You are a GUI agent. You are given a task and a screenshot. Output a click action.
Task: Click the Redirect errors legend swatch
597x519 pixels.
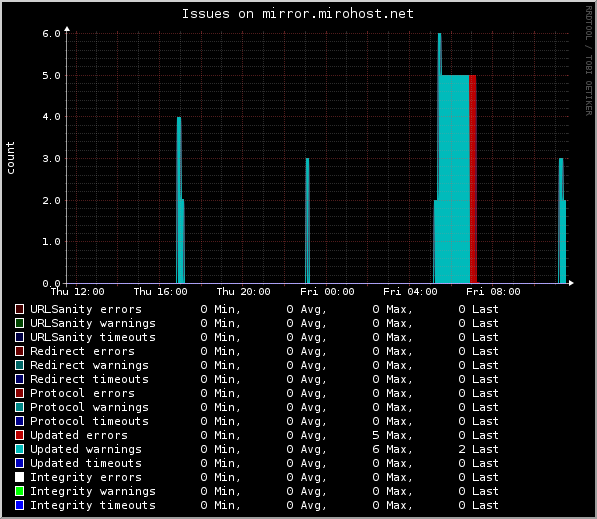(19, 351)
